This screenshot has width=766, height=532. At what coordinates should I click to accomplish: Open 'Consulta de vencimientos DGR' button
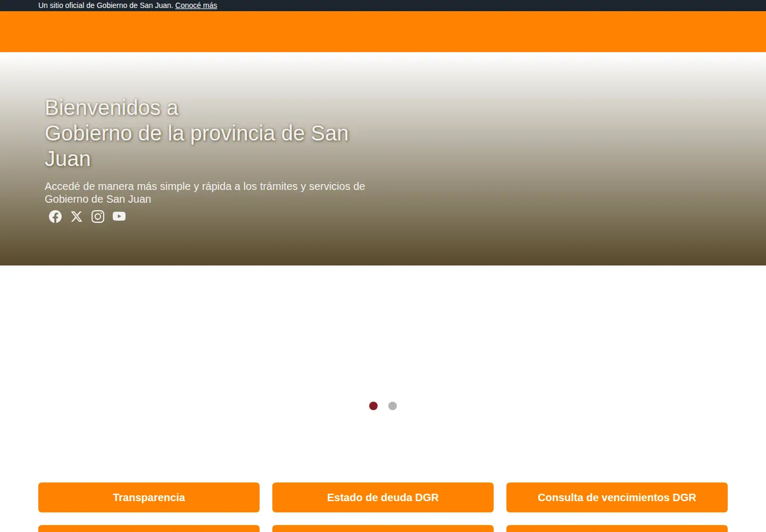pyautogui.click(x=617, y=497)
